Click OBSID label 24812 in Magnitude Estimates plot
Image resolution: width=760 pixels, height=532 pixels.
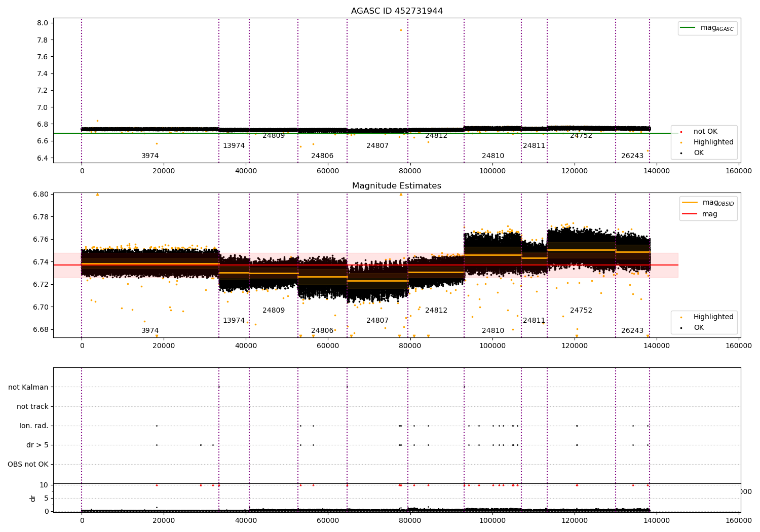436,311
